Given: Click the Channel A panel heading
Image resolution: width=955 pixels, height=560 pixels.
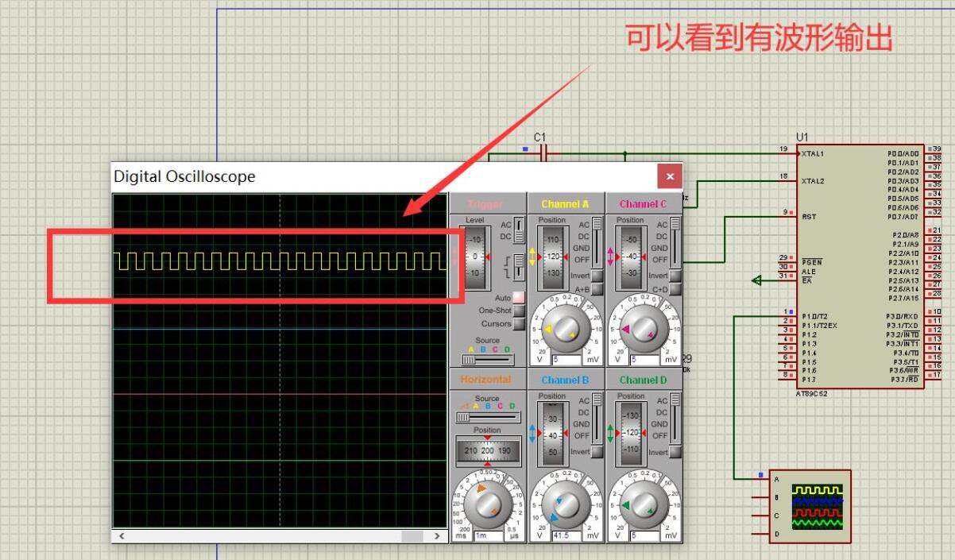Looking at the screenshot, I should [x=565, y=204].
